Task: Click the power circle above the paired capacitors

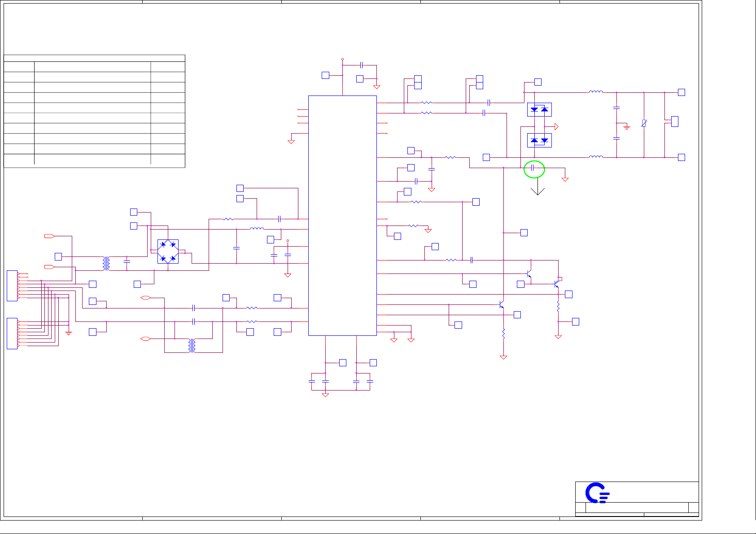Action: tap(288, 240)
